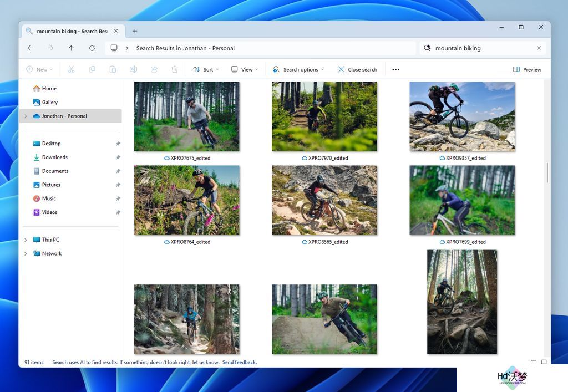
Task: Go up one folder level arrow
Action: pyautogui.click(x=72, y=48)
